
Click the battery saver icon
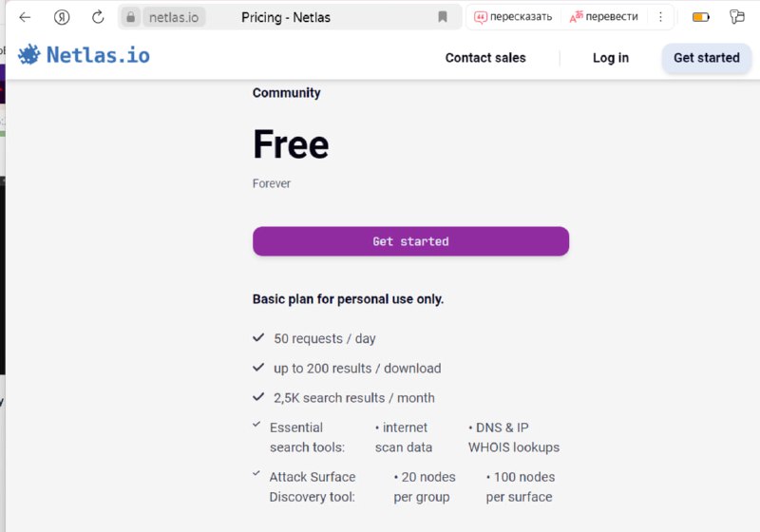[700, 17]
